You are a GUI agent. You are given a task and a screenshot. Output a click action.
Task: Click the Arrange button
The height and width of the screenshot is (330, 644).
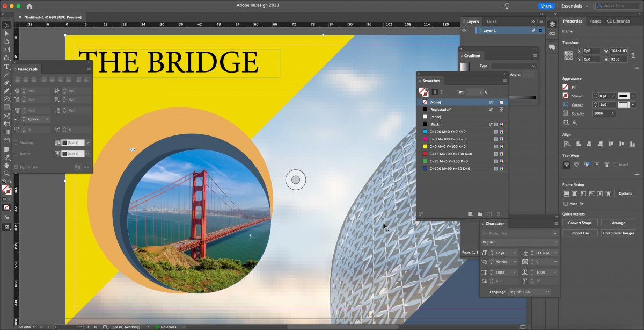618,223
